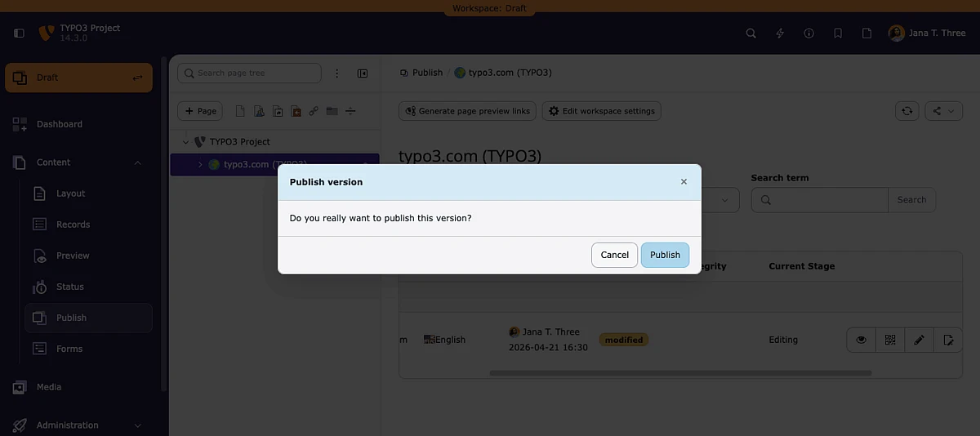Collapse the TYPO3 Project tree node
The height and width of the screenshot is (436, 980).
tap(185, 142)
